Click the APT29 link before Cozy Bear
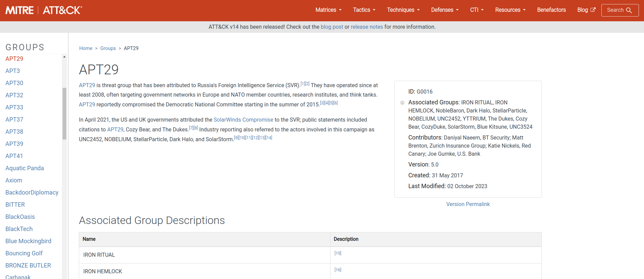 tap(115, 130)
